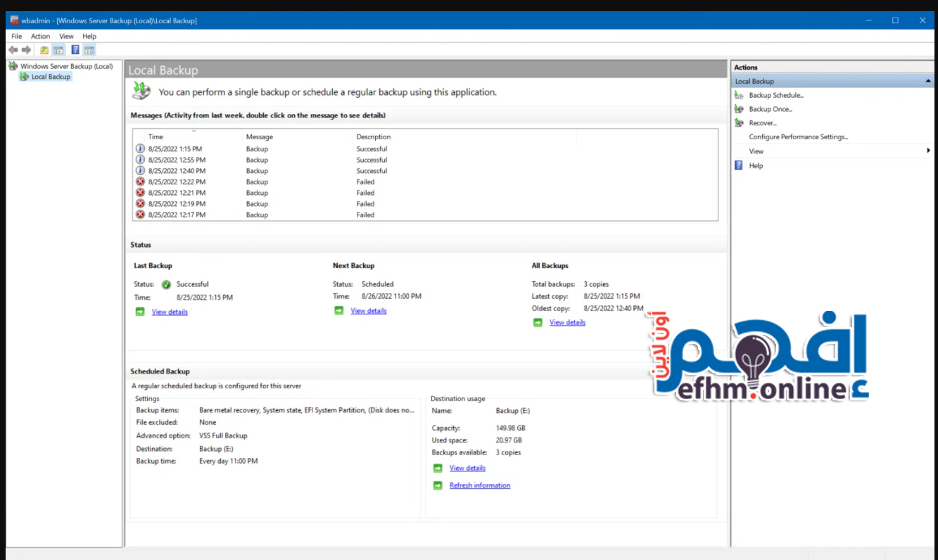This screenshot has height=560, width=938.
Task: Open the Action menu
Action: pyautogui.click(x=40, y=36)
